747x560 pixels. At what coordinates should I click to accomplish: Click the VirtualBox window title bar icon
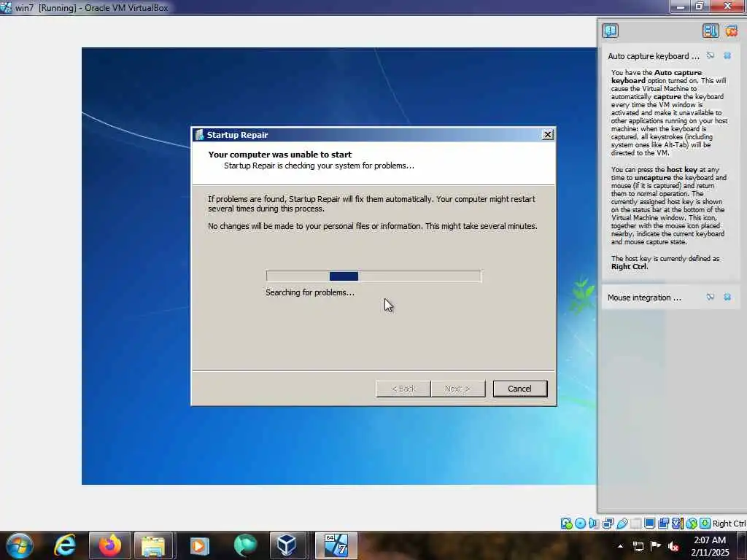[x=6, y=7]
